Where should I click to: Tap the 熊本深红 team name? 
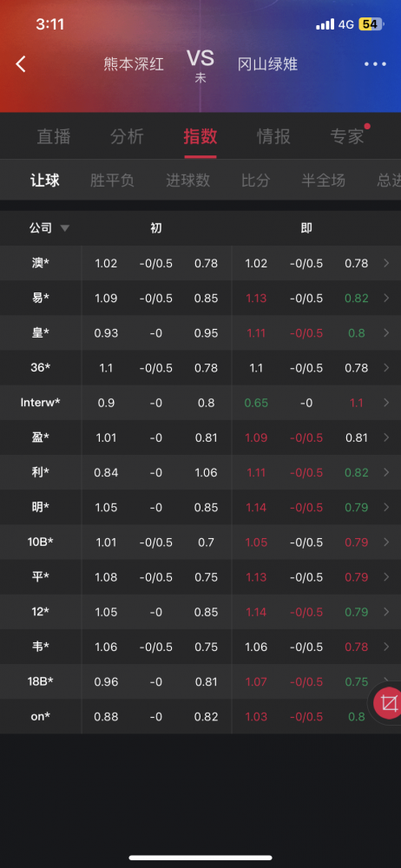coord(134,64)
